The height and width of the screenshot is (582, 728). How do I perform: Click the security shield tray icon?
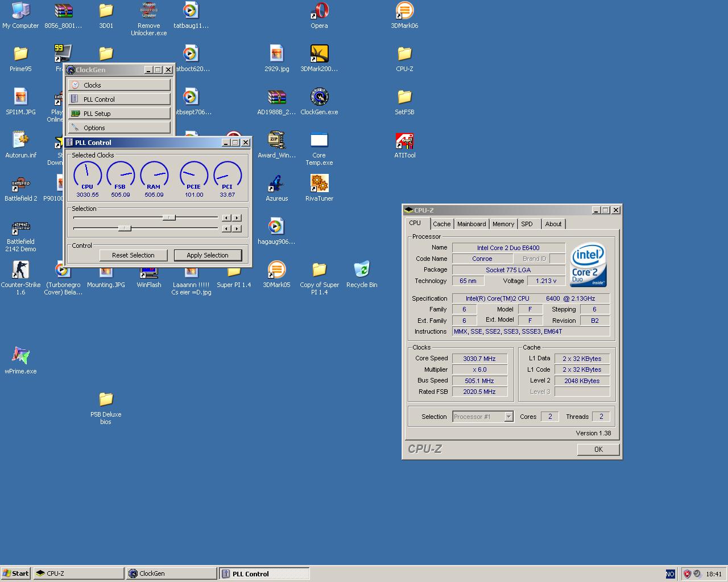687,574
